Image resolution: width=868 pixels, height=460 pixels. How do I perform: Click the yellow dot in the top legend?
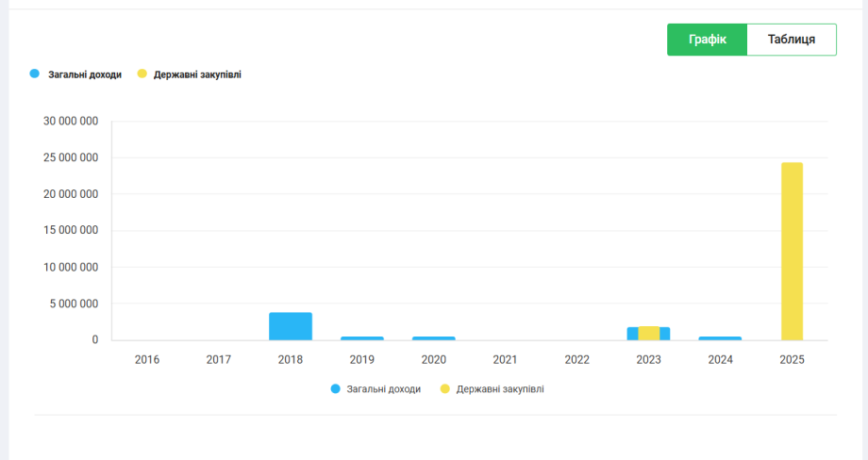coord(142,74)
